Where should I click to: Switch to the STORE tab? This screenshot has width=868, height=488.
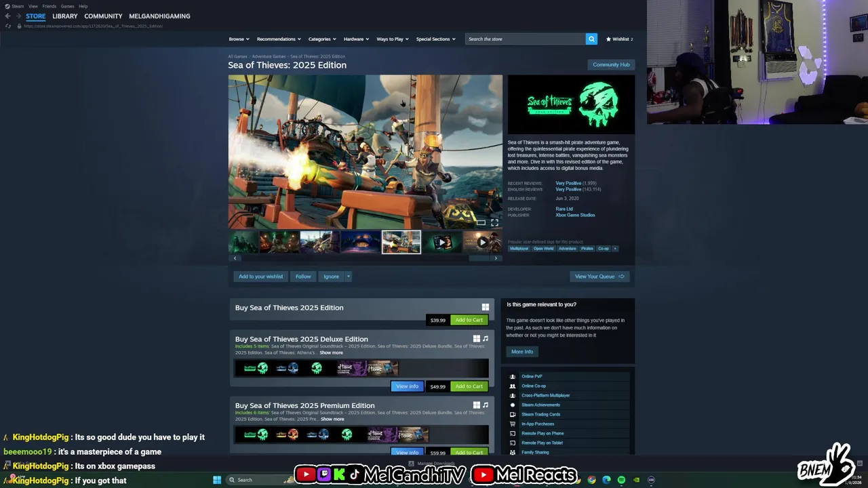point(36,16)
